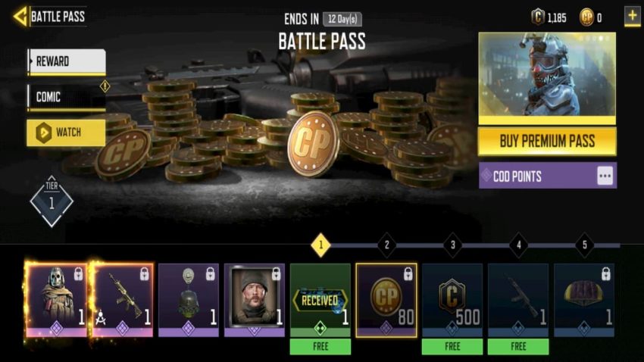Open the COD Points bar

(548, 176)
